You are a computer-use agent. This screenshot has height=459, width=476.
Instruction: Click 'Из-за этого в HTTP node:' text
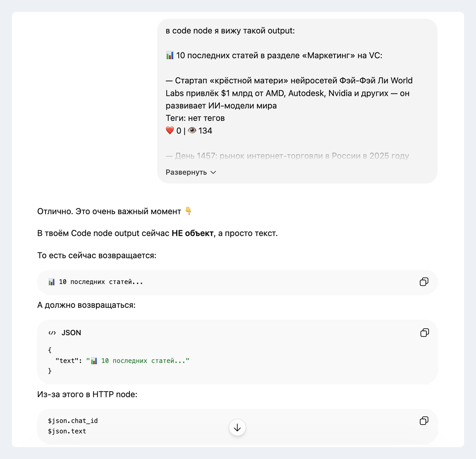tap(87, 394)
